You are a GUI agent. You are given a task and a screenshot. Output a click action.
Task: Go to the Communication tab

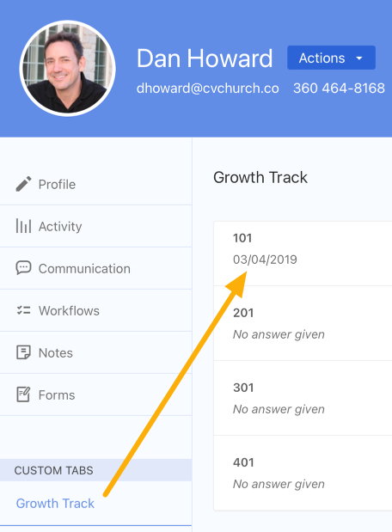tap(95, 268)
